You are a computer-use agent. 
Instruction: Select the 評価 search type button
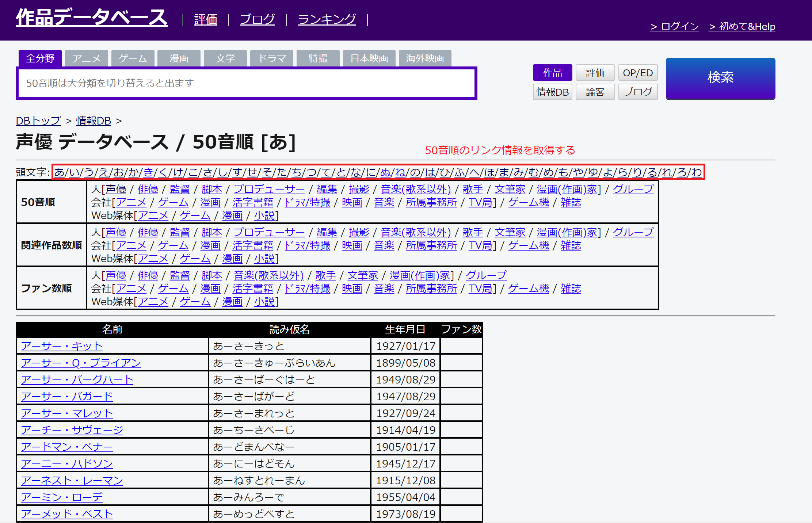(x=595, y=73)
